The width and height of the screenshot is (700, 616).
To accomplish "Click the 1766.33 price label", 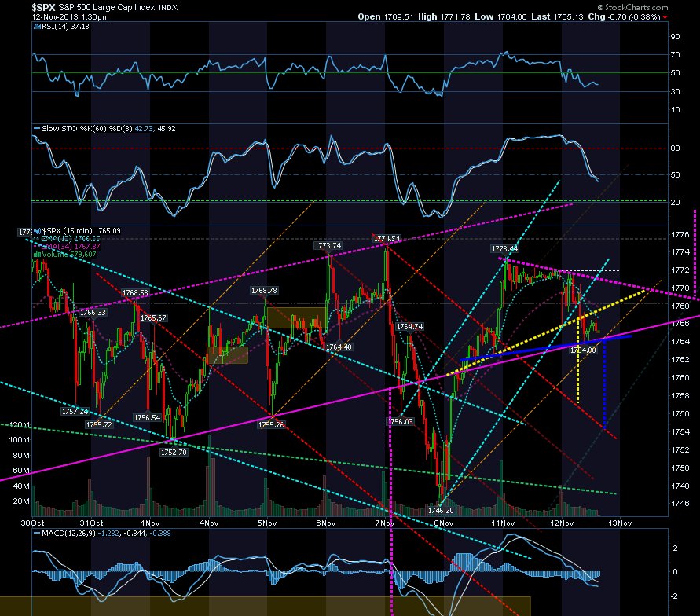I will pos(93,313).
